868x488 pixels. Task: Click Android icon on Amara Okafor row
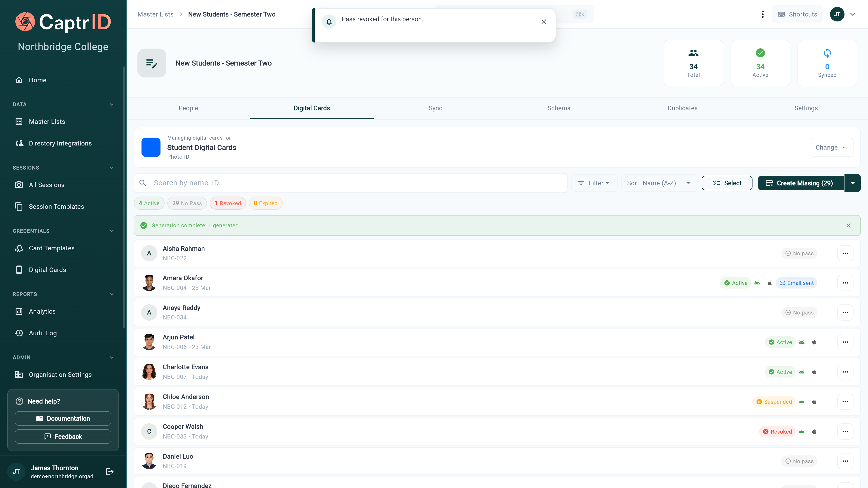point(757,283)
